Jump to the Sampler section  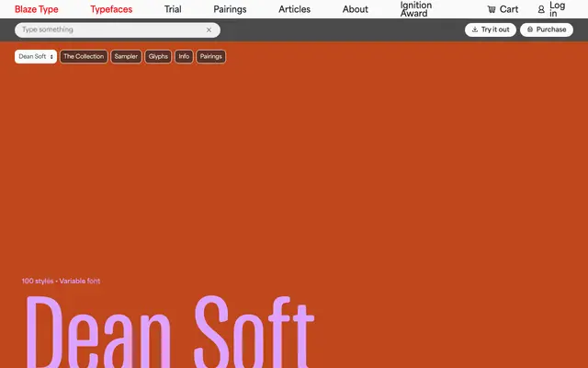(126, 57)
